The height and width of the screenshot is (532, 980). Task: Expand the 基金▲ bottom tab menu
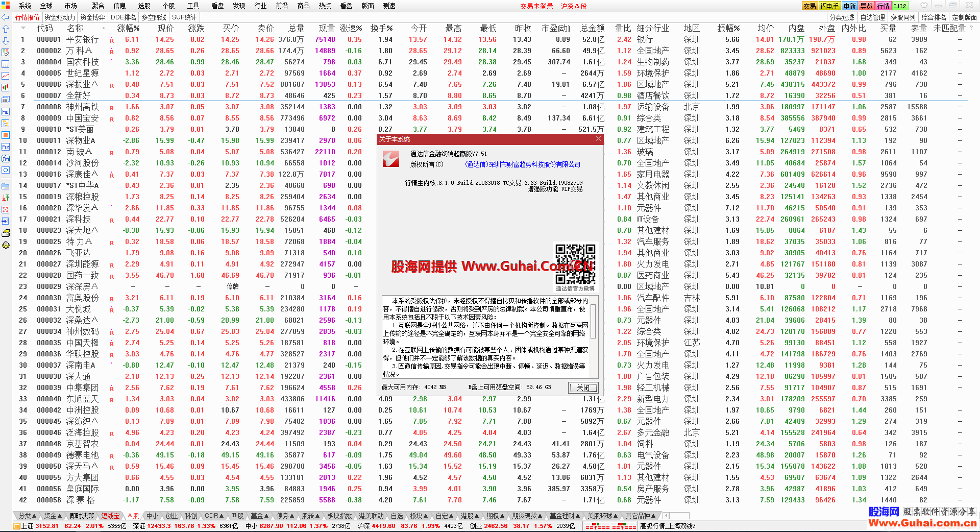point(260,516)
